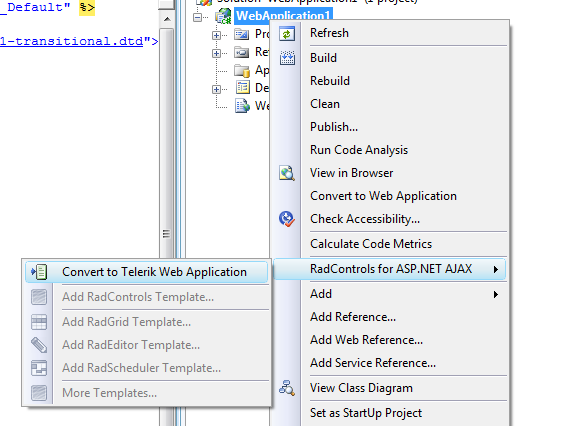Click the Properties folder icon in tree
This screenshot has height=426, width=568.
(x=241, y=35)
